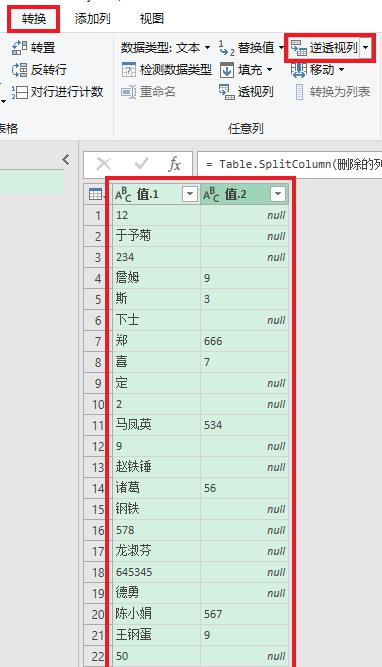Open the 值.1 column filter dropdown
Image resolution: width=382 pixels, height=667 pixels.
[190, 194]
